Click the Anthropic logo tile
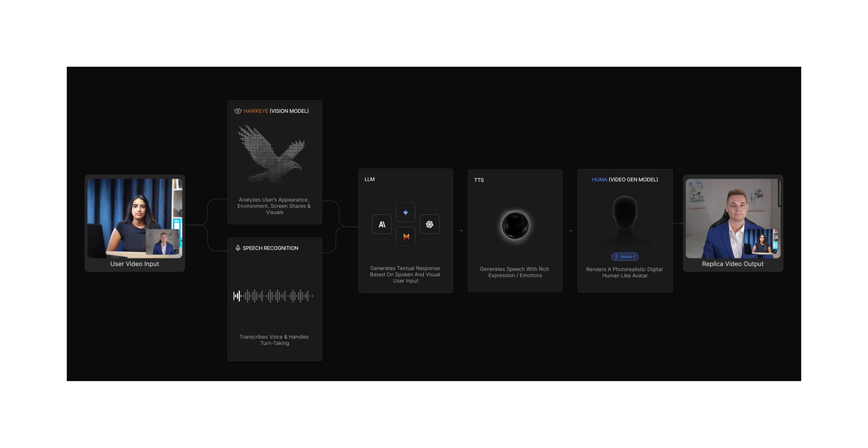Screen dimensions: 868x448 pyautogui.click(x=382, y=224)
